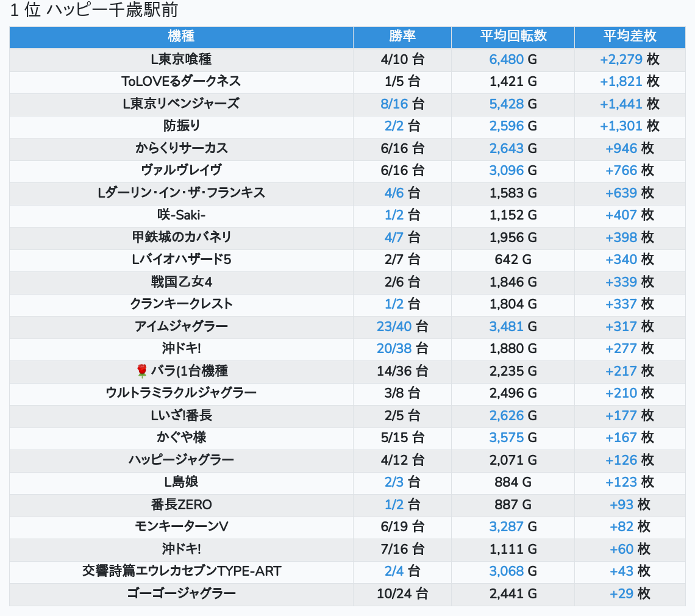Select the '4/7 台' win rate cell
The width and height of the screenshot is (695, 616).
tap(402, 237)
